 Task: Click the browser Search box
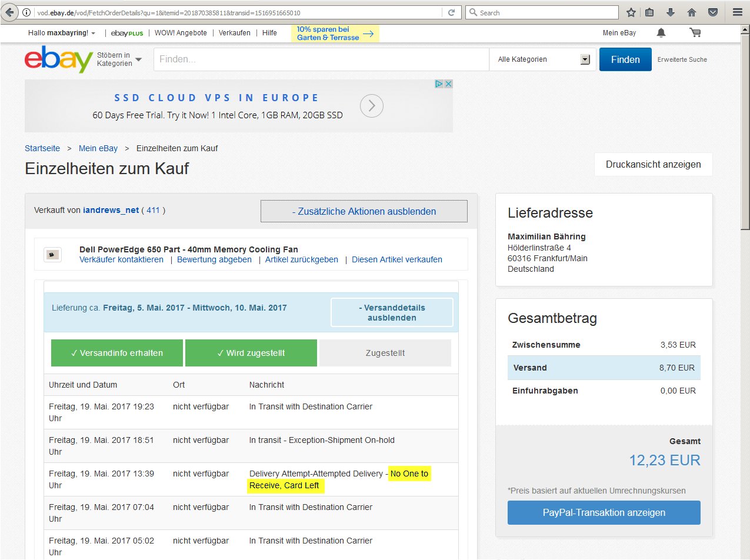click(x=542, y=12)
